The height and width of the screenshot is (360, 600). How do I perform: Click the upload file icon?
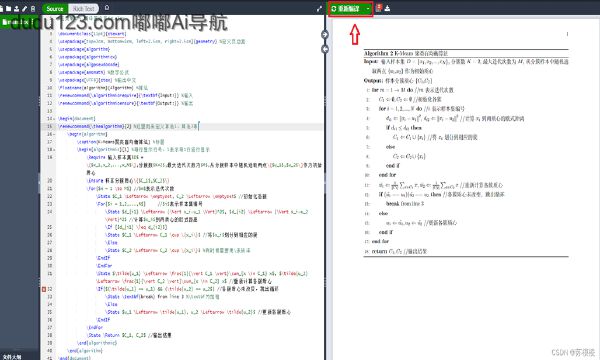[x=16, y=8]
